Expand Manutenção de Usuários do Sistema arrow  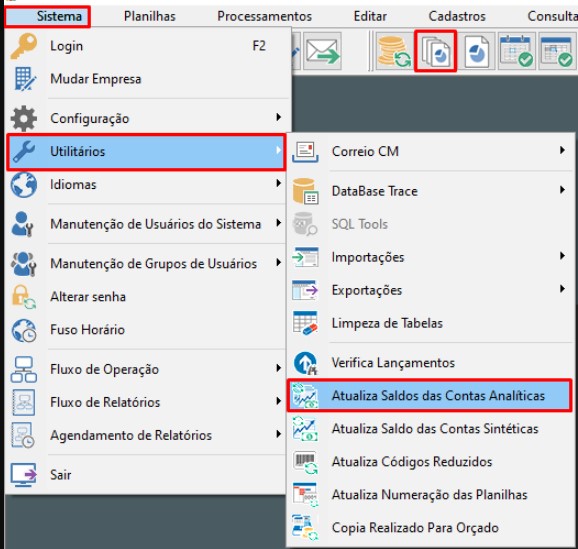pyautogui.click(x=279, y=223)
